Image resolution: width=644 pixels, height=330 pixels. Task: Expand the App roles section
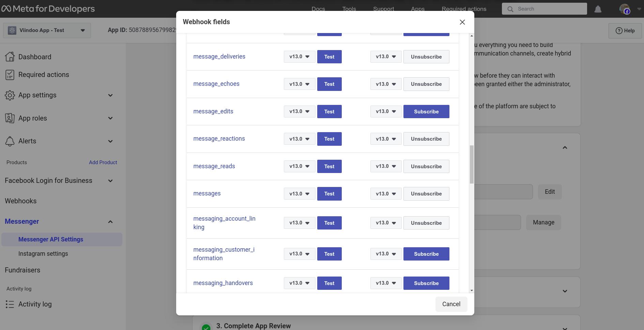110,118
